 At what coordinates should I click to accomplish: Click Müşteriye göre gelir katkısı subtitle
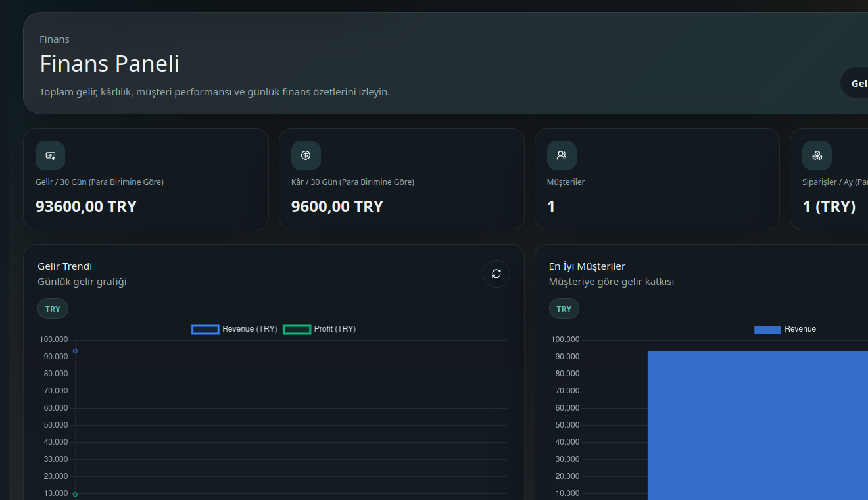[x=612, y=282]
